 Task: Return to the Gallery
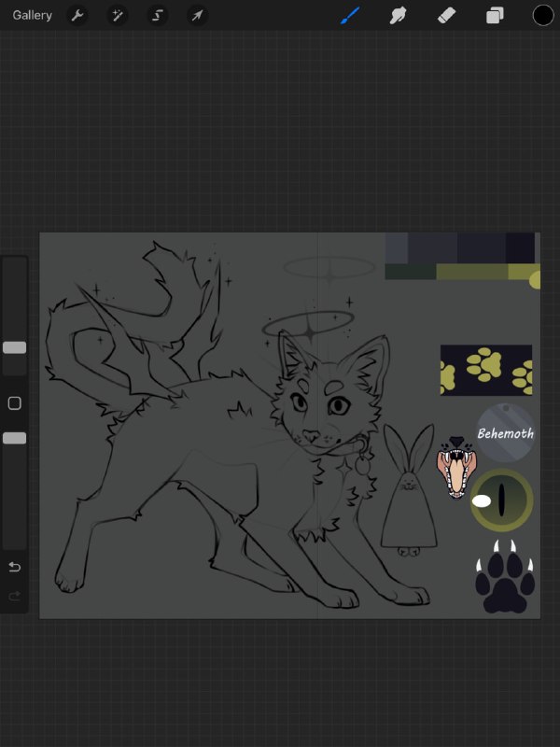point(32,15)
